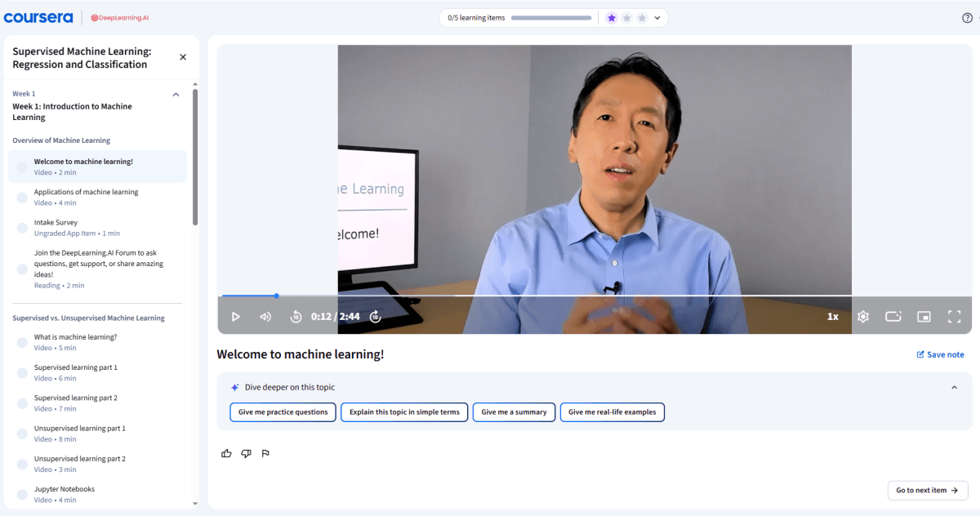Viewport: 980px width, 516px height.
Task: Enable picture-in-picture mode
Action: click(924, 317)
